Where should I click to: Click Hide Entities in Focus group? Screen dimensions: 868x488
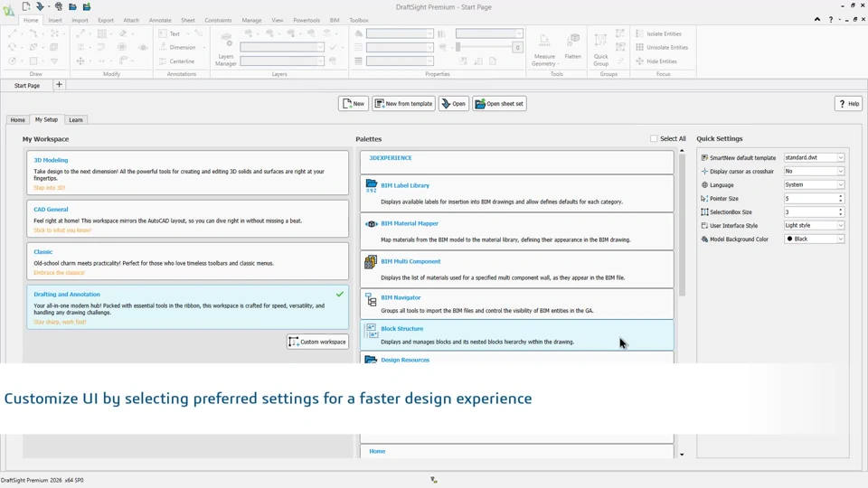pos(656,61)
